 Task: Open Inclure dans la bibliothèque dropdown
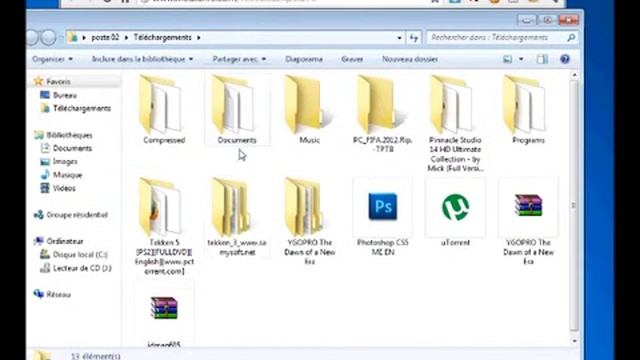click(x=142, y=59)
